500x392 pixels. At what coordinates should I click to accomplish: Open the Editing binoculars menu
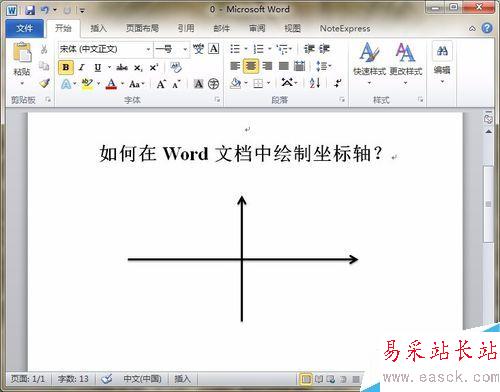442,62
